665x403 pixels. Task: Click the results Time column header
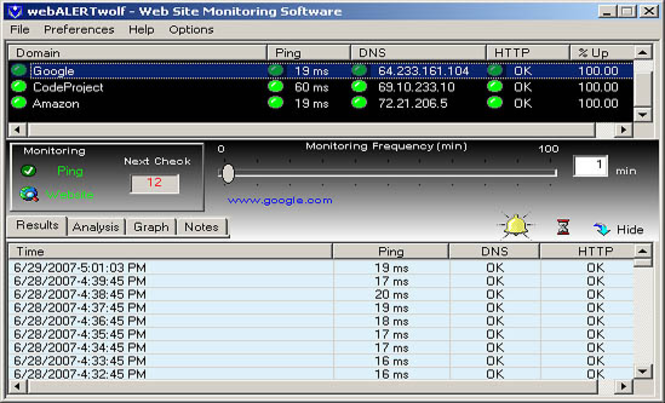pos(170,251)
